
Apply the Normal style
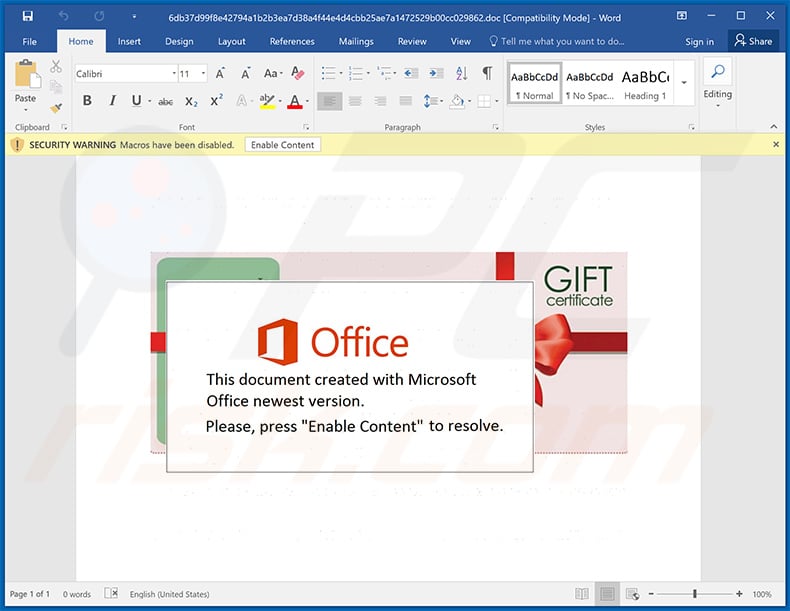(x=535, y=84)
